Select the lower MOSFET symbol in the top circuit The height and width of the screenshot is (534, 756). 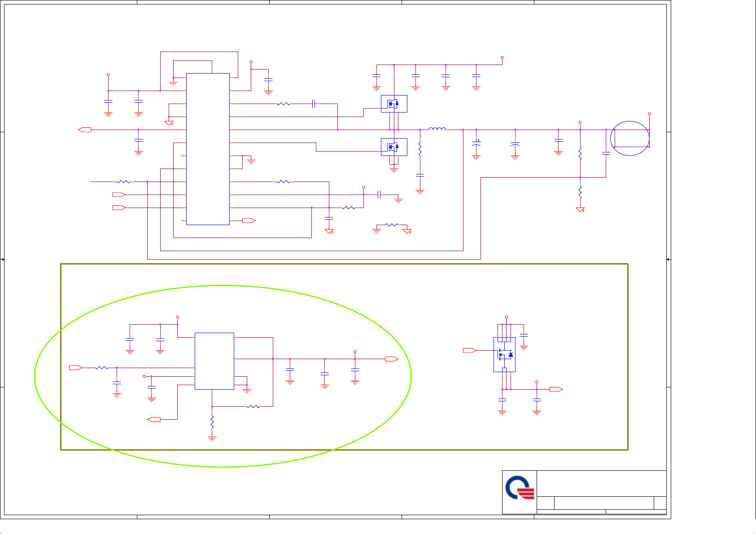[394, 147]
